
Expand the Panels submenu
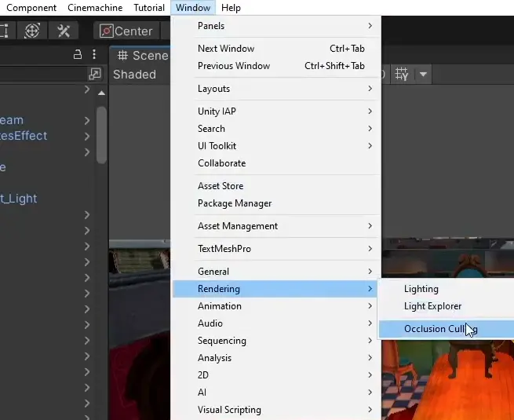point(276,26)
